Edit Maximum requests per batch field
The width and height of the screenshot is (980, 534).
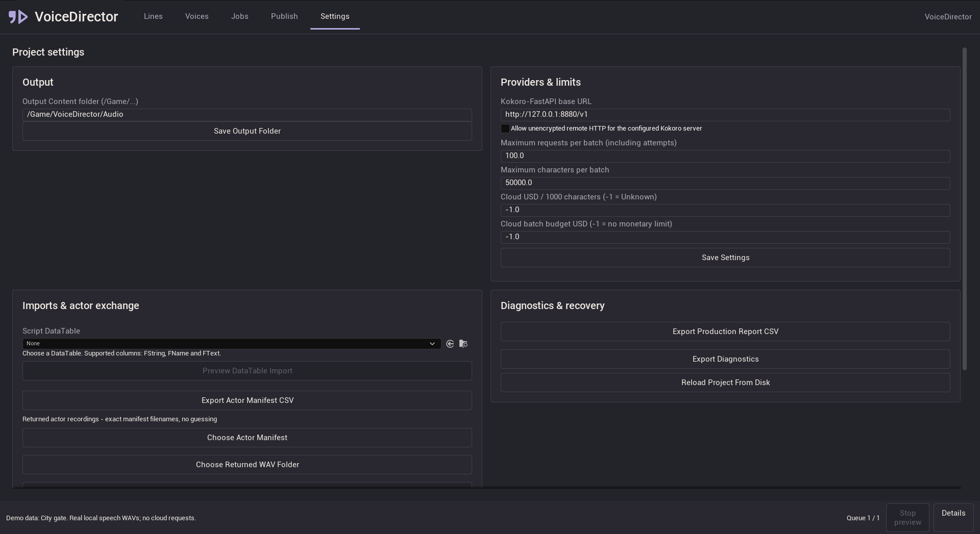coord(725,156)
